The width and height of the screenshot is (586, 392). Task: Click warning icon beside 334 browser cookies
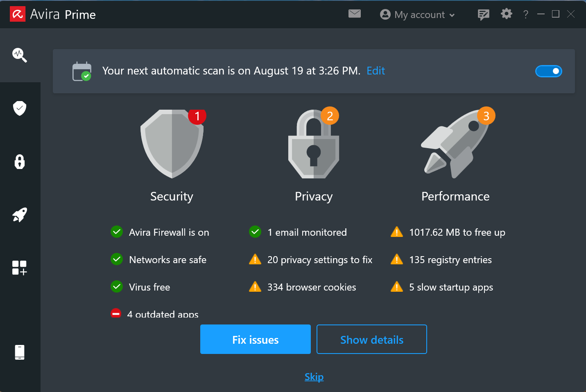255,287
